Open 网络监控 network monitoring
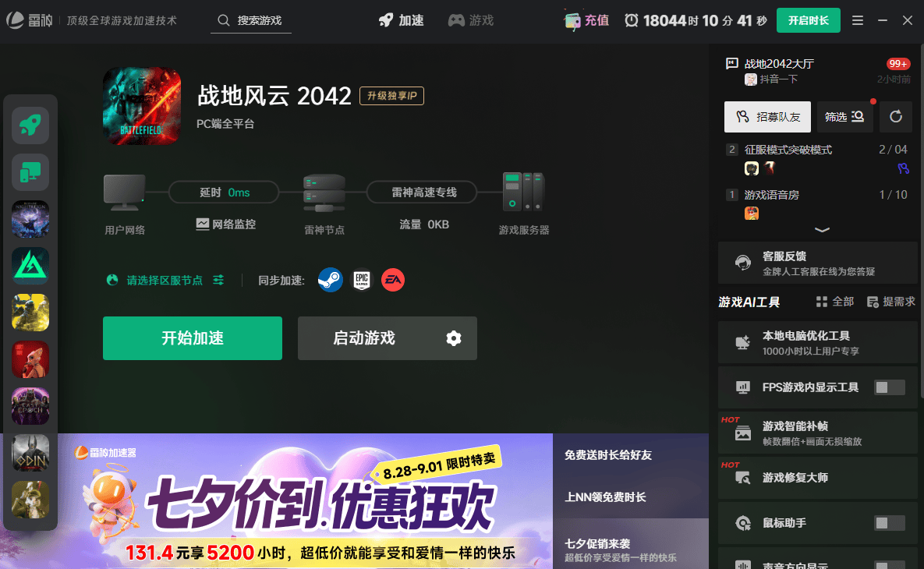Screen dimensions: 924x569 225,224
